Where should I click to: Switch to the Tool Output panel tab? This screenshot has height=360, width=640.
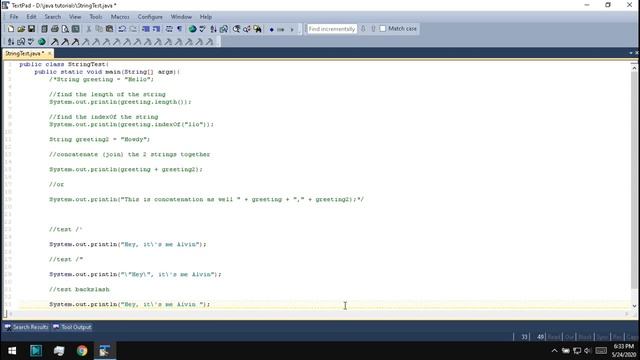pos(72,327)
